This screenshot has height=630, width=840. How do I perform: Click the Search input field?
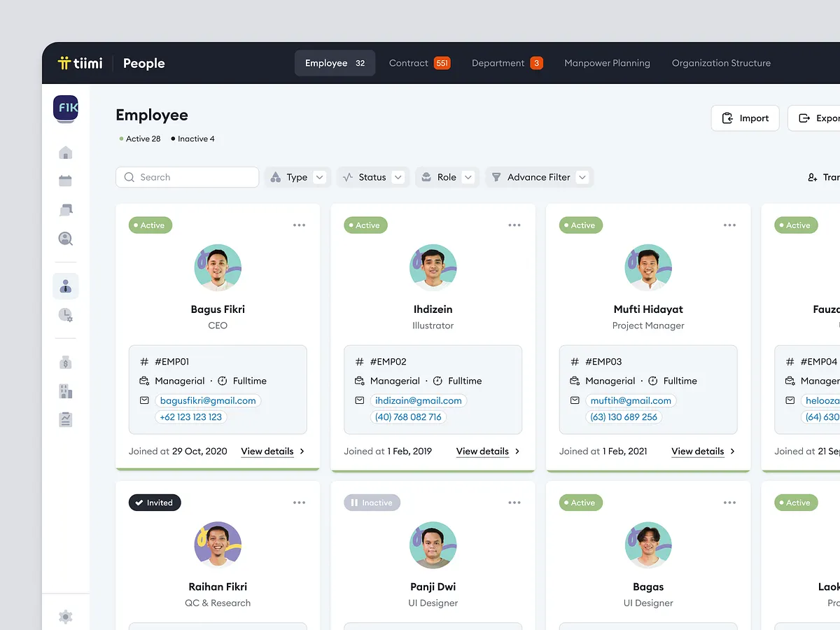click(x=187, y=177)
